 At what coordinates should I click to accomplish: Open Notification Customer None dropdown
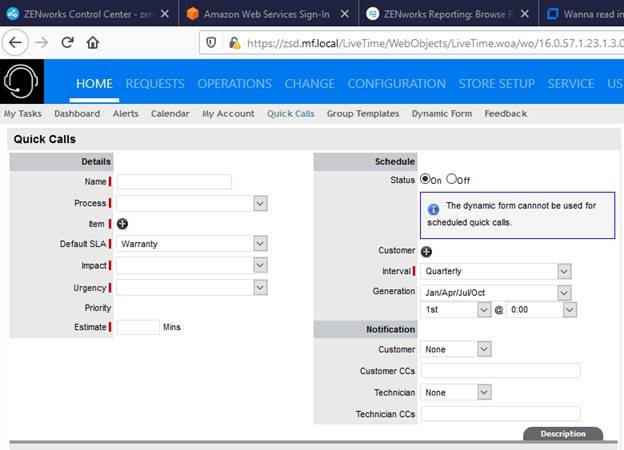456,349
